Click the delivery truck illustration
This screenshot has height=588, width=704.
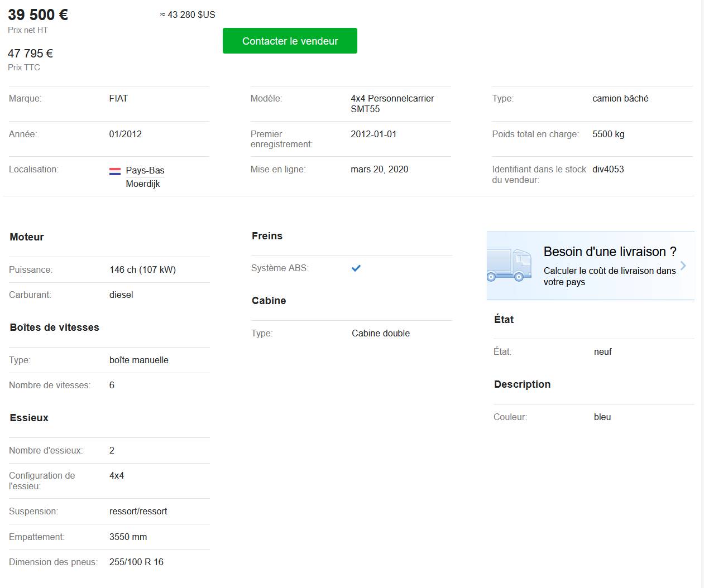(509, 266)
